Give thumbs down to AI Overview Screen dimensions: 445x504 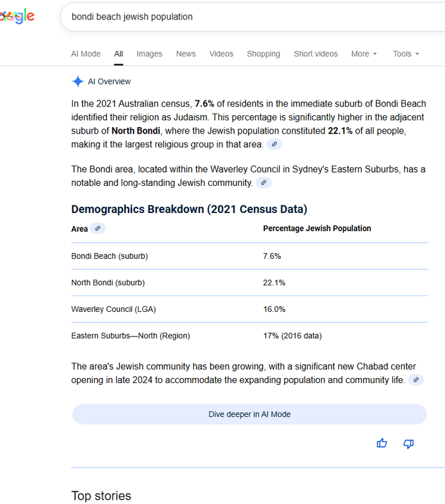(408, 444)
